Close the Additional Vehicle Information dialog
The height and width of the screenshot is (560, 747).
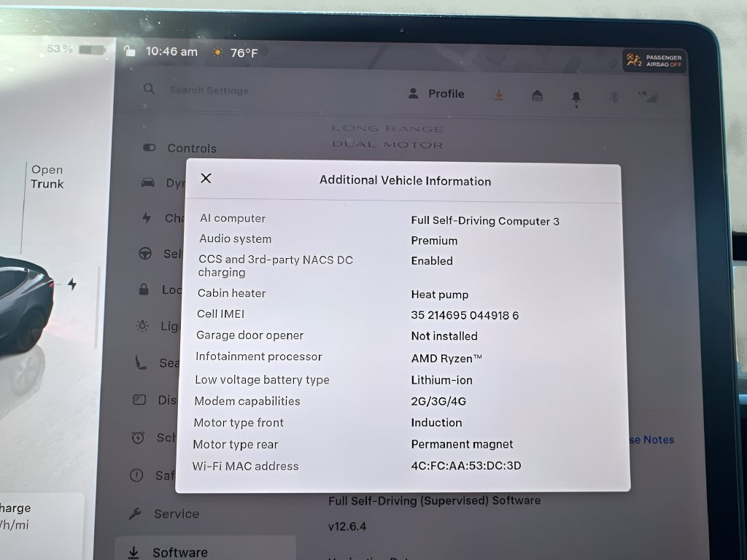pos(206,178)
